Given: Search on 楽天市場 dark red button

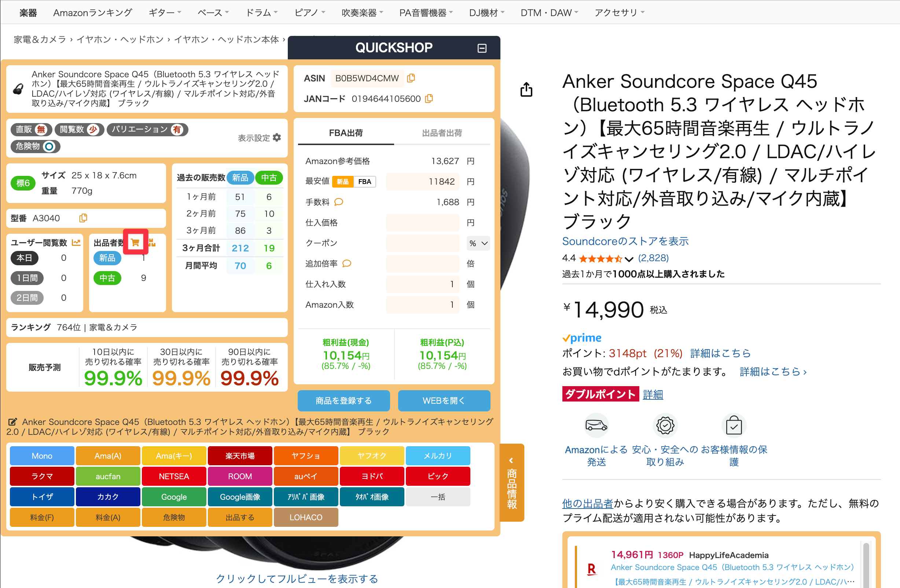Looking at the screenshot, I should click(240, 456).
